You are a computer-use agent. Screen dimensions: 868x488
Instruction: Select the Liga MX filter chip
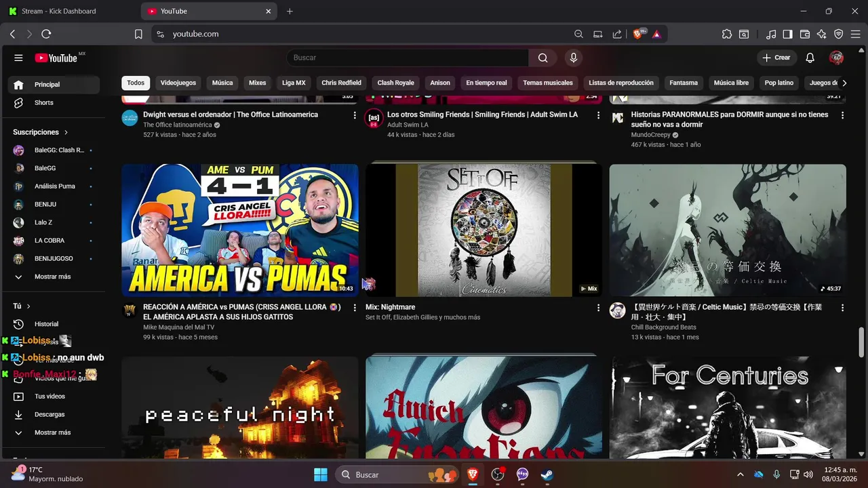pyautogui.click(x=294, y=83)
